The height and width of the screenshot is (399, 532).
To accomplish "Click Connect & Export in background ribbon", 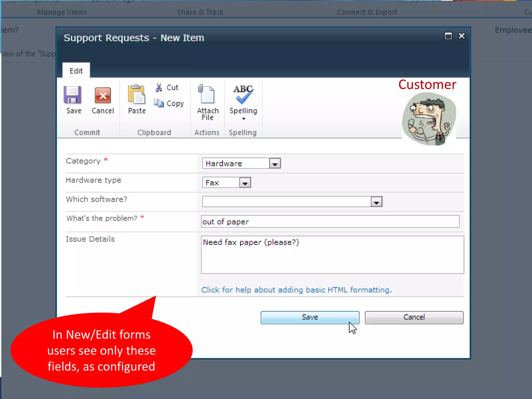I will [x=367, y=12].
